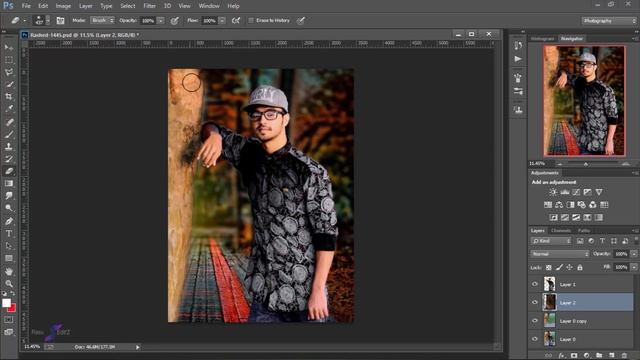The width and height of the screenshot is (640, 360).
Task: Toggle lock all padlock
Action: pyautogui.click(x=580, y=267)
